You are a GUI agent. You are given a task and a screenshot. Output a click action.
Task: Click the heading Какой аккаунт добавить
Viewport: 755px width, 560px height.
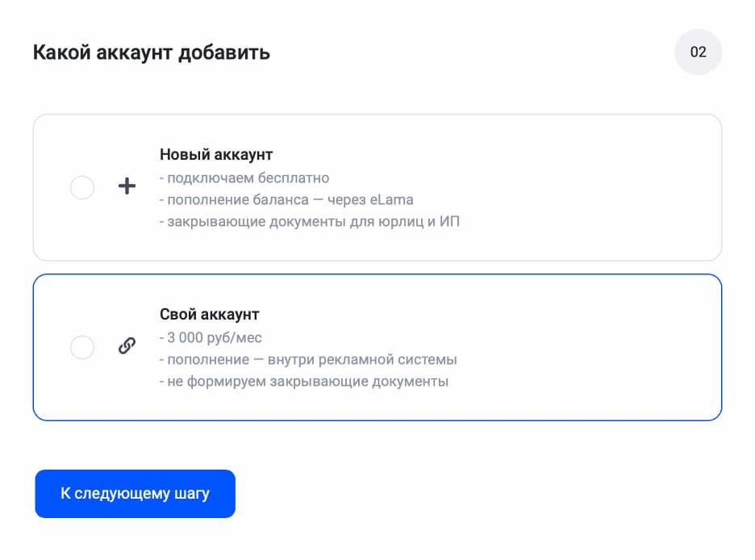point(151,52)
